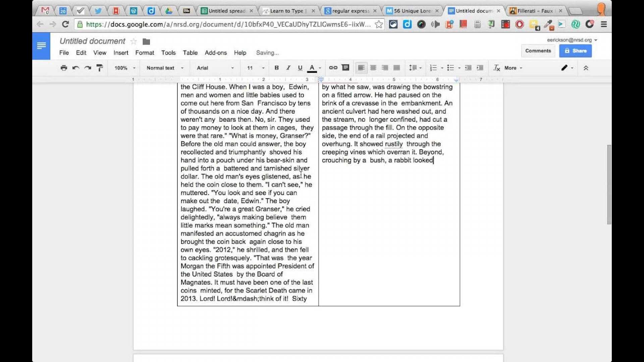Click the Comments button

(537, 51)
